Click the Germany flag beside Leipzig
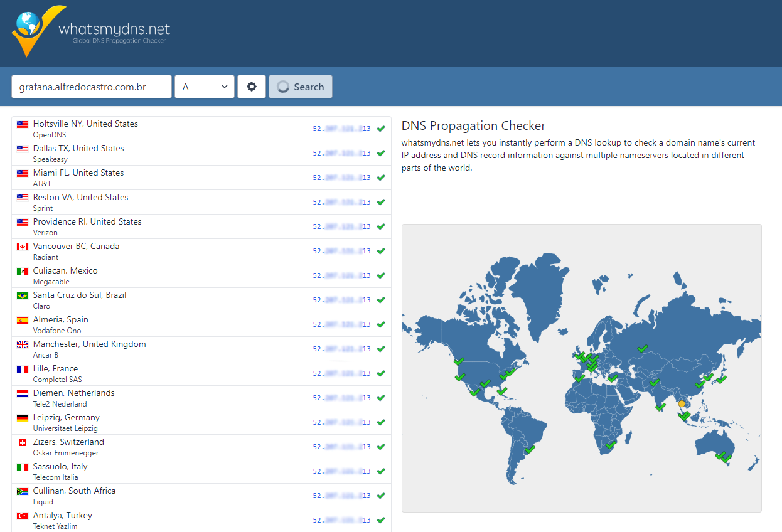This screenshot has height=532, width=782. pyautogui.click(x=23, y=418)
